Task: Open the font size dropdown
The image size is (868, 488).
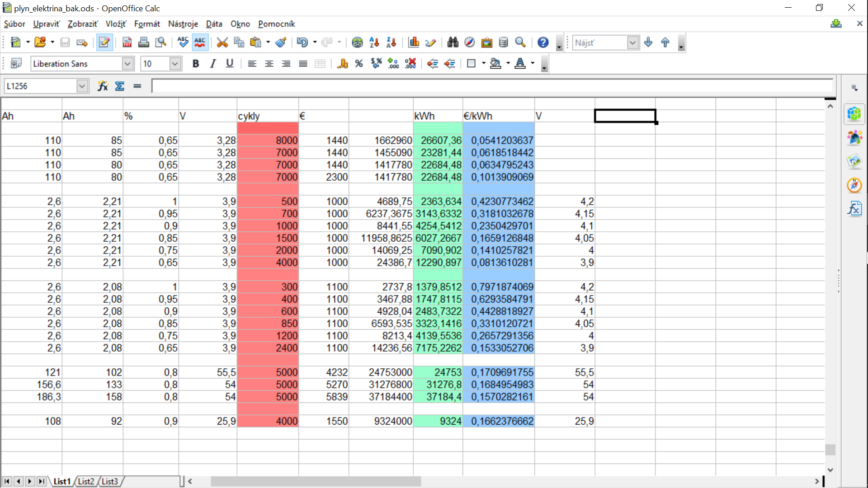Action: [175, 64]
